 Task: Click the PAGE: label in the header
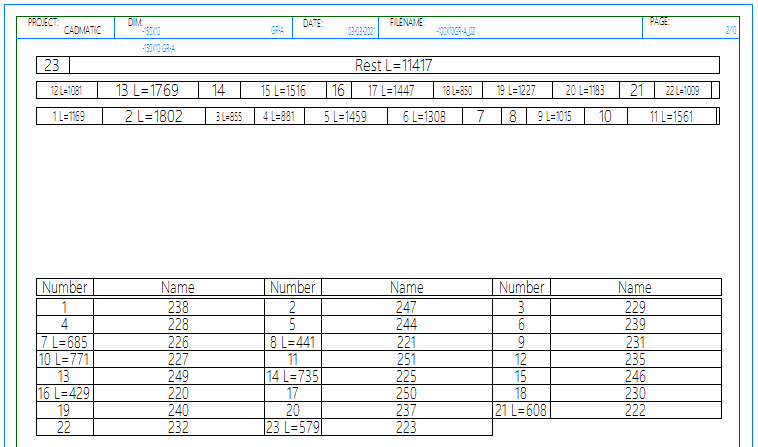pos(659,22)
